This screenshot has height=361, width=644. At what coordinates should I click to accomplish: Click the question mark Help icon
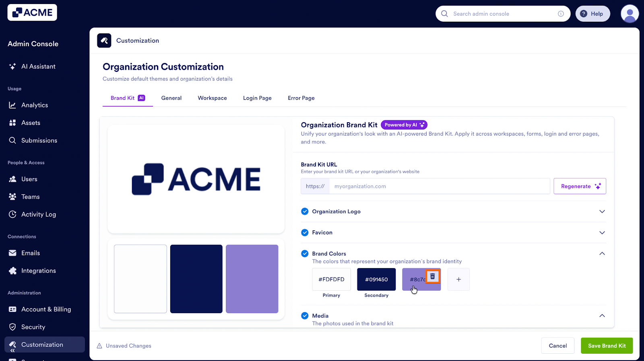click(x=584, y=14)
